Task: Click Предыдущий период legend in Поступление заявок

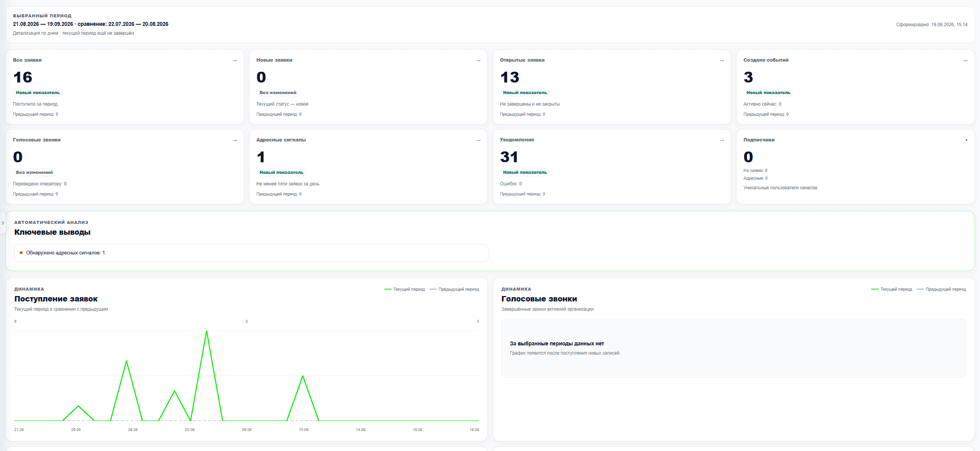Action: pyautogui.click(x=454, y=289)
